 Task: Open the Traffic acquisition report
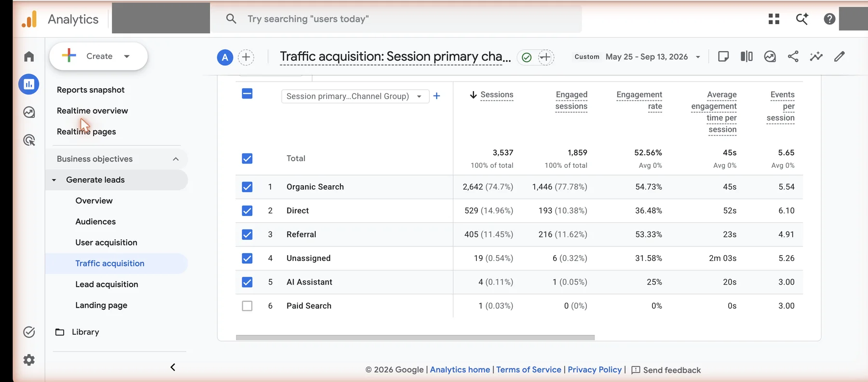(110, 263)
